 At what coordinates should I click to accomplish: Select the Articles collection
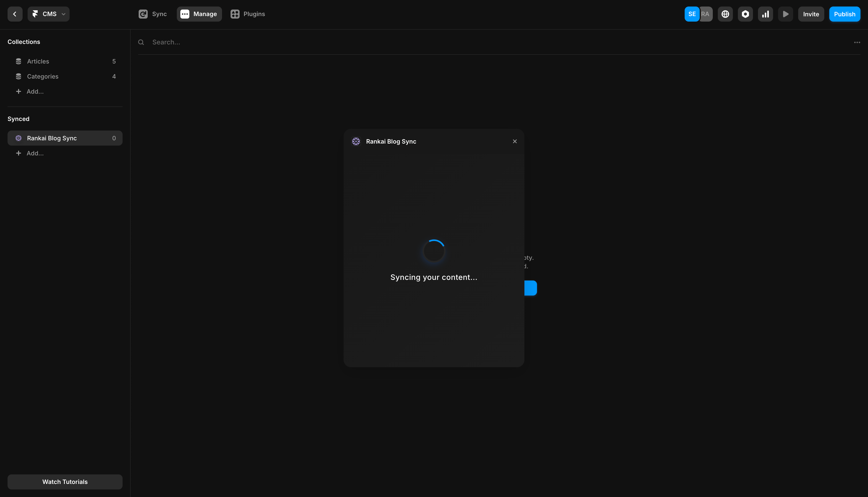(x=65, y=61)
